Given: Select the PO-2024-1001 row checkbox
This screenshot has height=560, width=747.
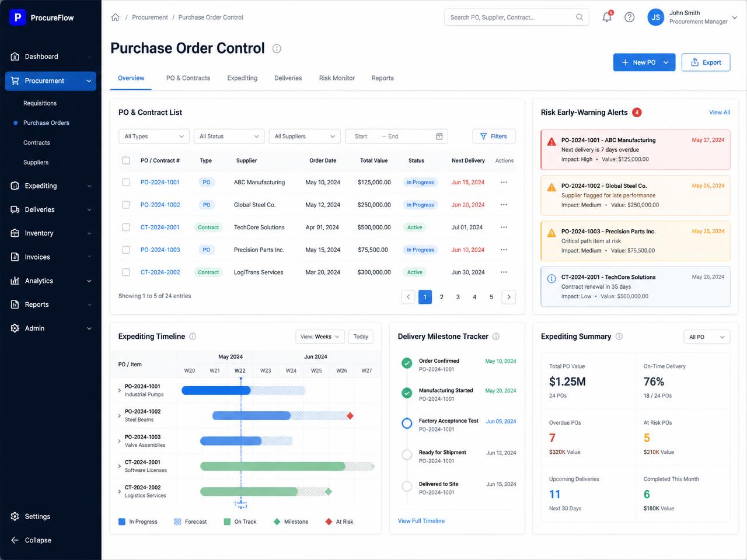Looking at the screenshot, I should pos(126,182).
